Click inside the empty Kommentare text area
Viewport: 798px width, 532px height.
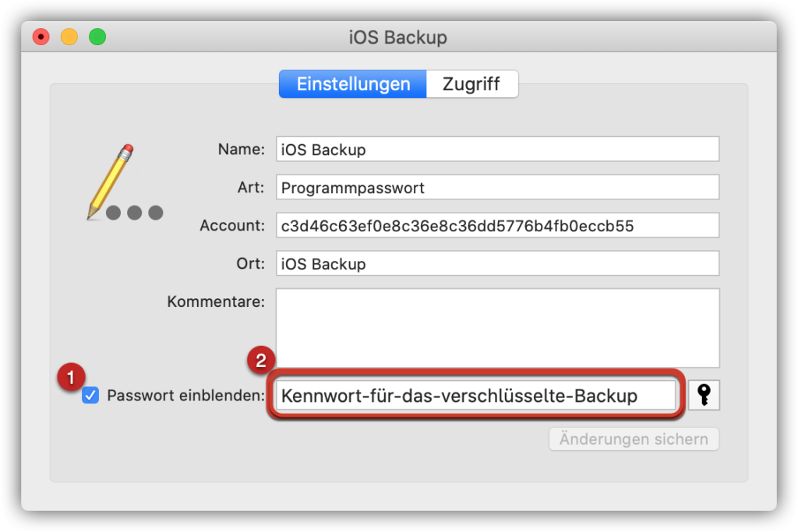497,328
